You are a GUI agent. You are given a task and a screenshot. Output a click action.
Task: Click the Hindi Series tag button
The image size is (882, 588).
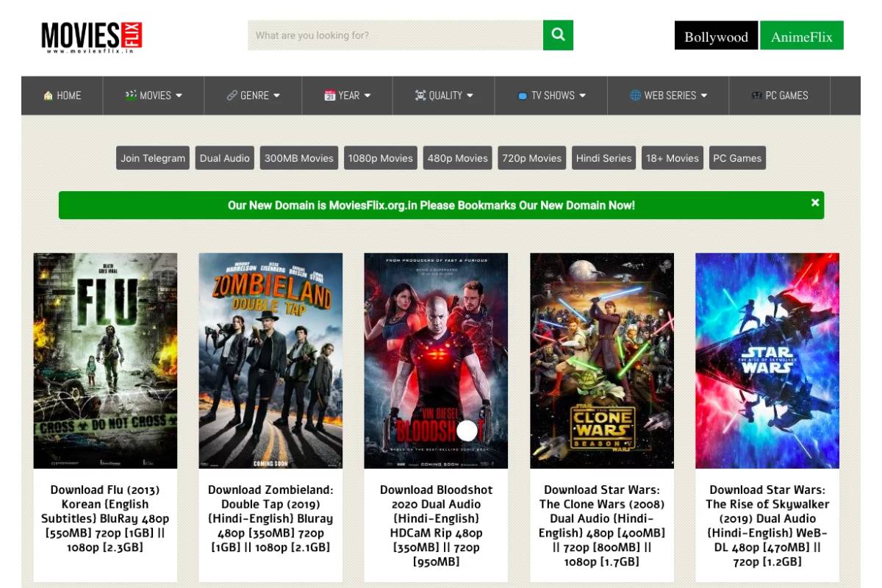pyautogui.click(x=603, y=158)
